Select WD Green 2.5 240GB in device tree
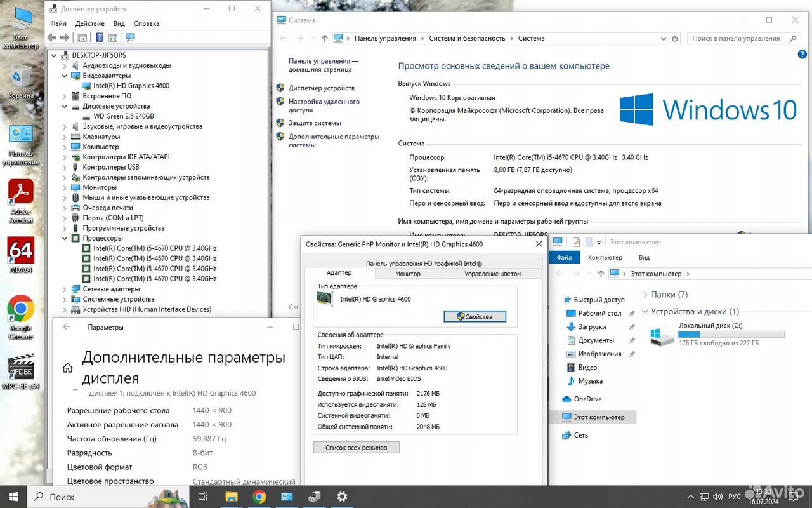Image resolution: width=812 pixels, height=508 pixels. pos(124,116)
